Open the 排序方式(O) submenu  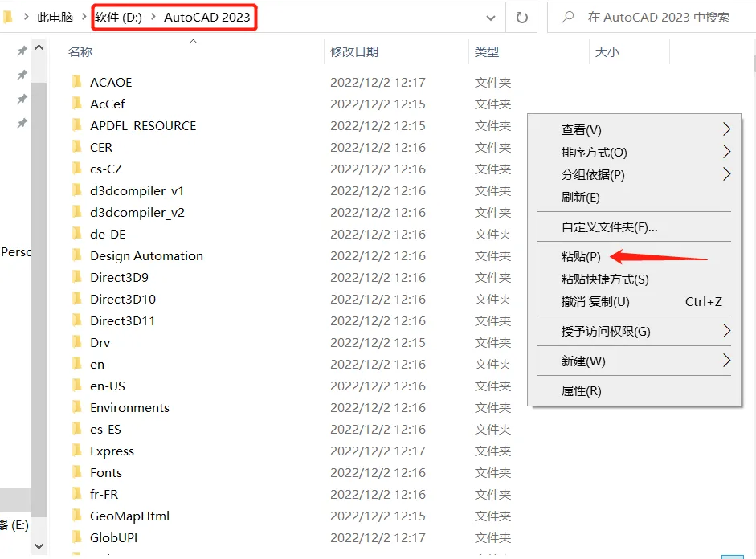click(x=635, y=153)
